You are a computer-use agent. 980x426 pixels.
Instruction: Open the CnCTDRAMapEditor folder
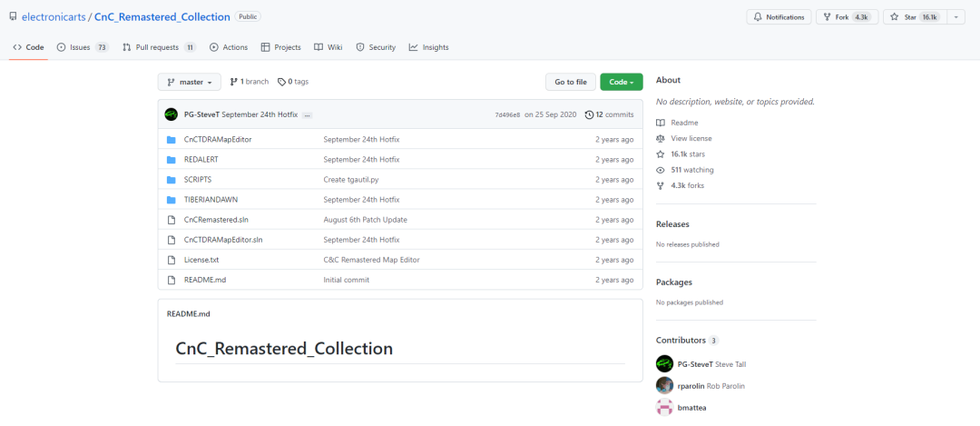click(x=218, y=140)
